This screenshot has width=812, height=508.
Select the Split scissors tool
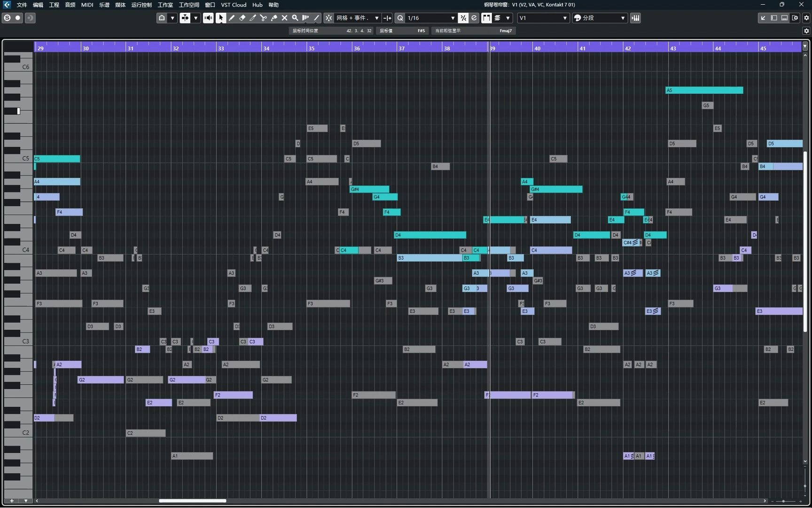264,18
